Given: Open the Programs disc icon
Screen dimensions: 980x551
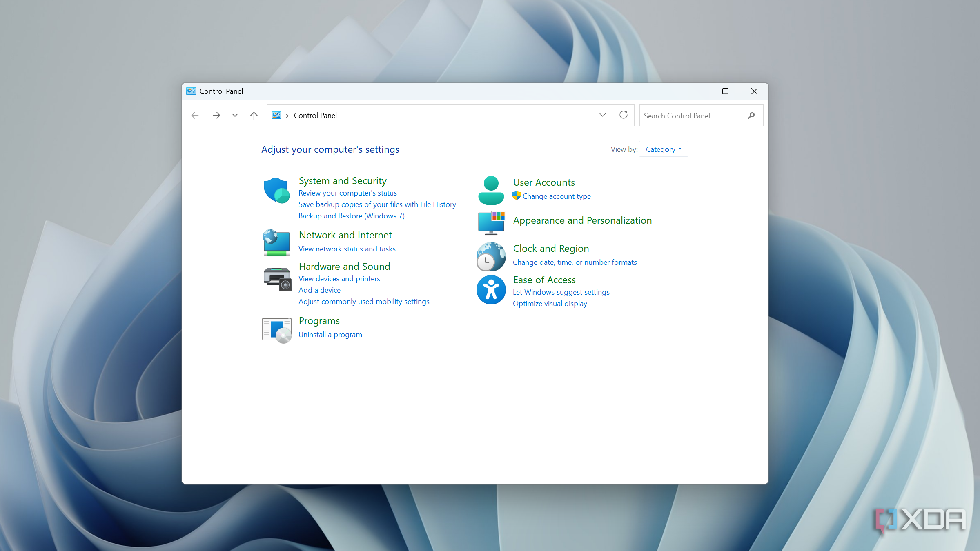Looking at the screenshot, I should 277,330.
